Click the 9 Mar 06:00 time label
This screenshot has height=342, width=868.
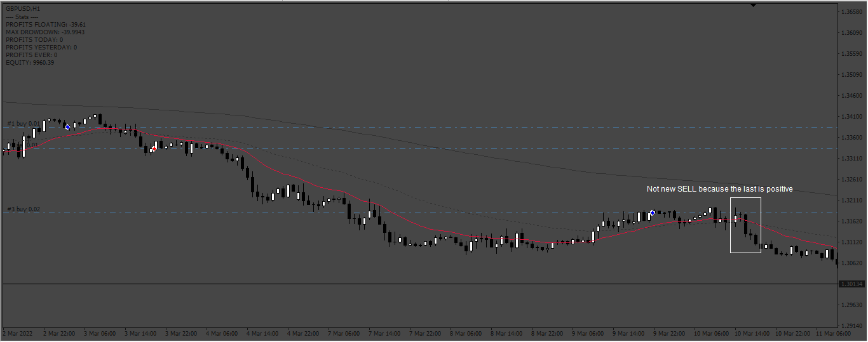point(588,334)
